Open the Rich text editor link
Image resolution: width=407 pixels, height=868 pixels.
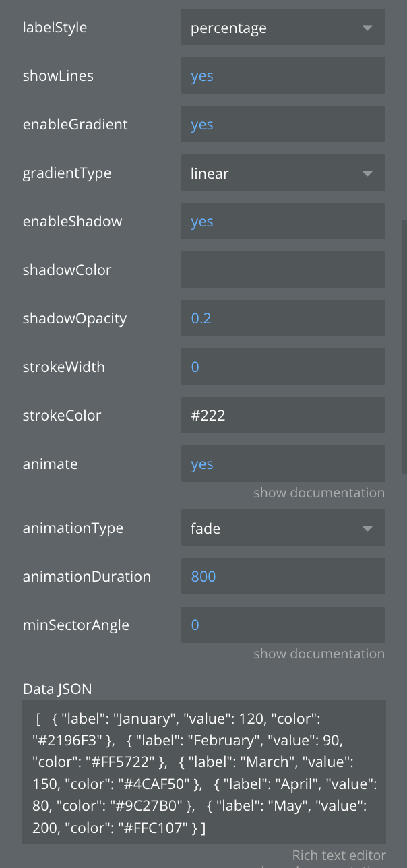click(338, 855)
